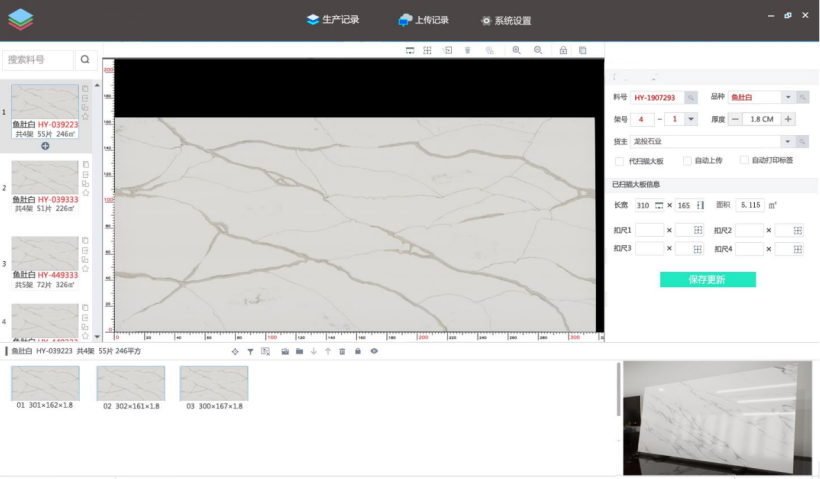Enable the 自动上传 checkbox
This screenshot has width=820, height=479.
pyautogui.click(x=687, y=161)
